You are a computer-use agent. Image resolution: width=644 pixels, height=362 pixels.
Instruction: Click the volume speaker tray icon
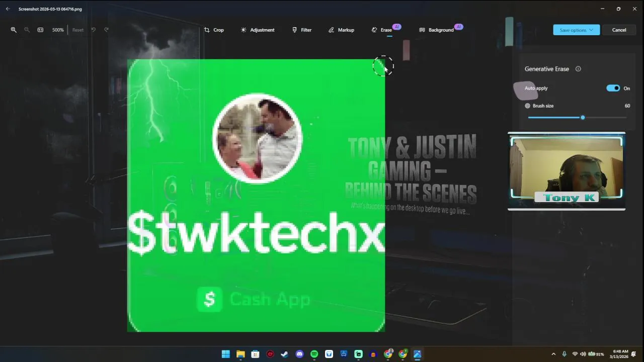pos(583,354)
